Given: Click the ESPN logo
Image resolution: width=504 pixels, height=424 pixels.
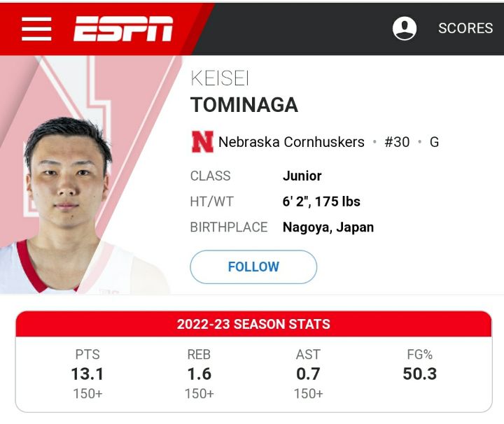Looking at the screenshot, I should coord(123,29).
